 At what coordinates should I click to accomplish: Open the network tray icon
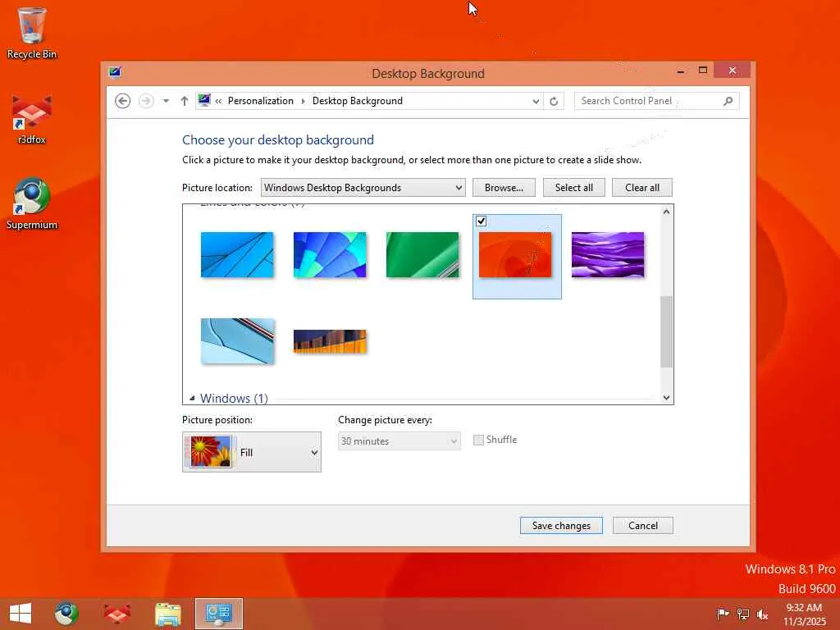point(743,614)
